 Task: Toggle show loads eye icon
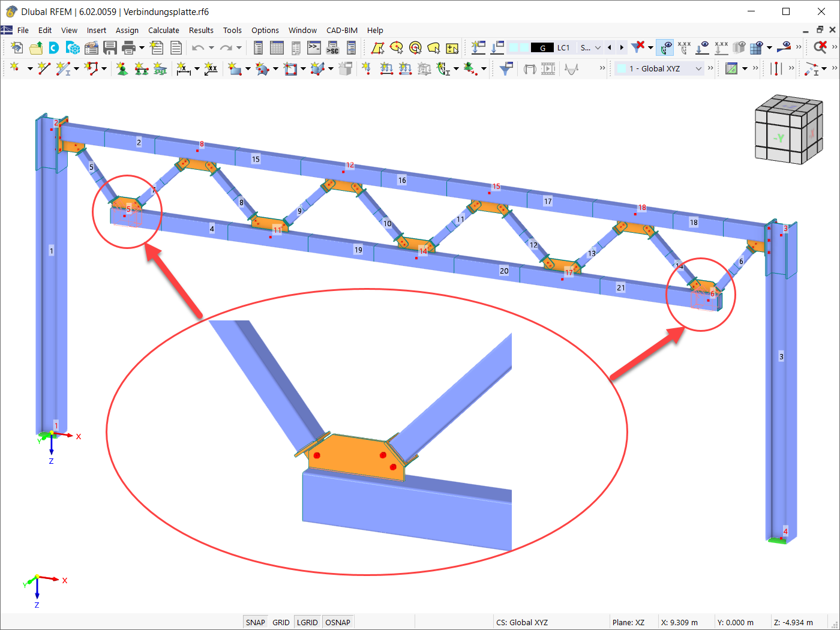pyautogui.click(x=665, y=47)
